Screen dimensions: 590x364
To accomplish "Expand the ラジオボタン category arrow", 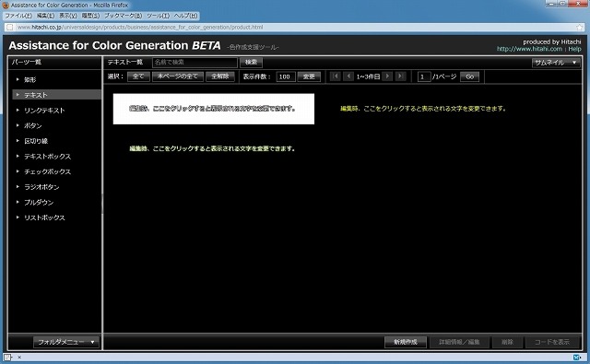I will pos(18,186).
